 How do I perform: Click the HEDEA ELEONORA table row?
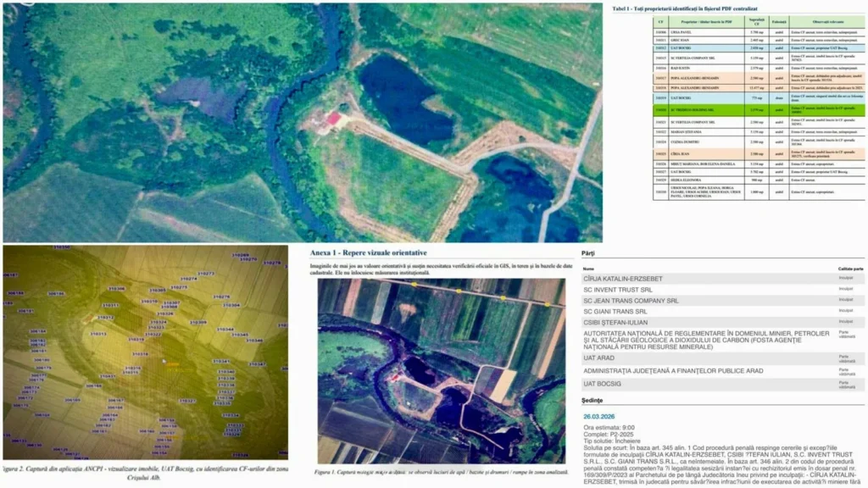click(759, 180)
